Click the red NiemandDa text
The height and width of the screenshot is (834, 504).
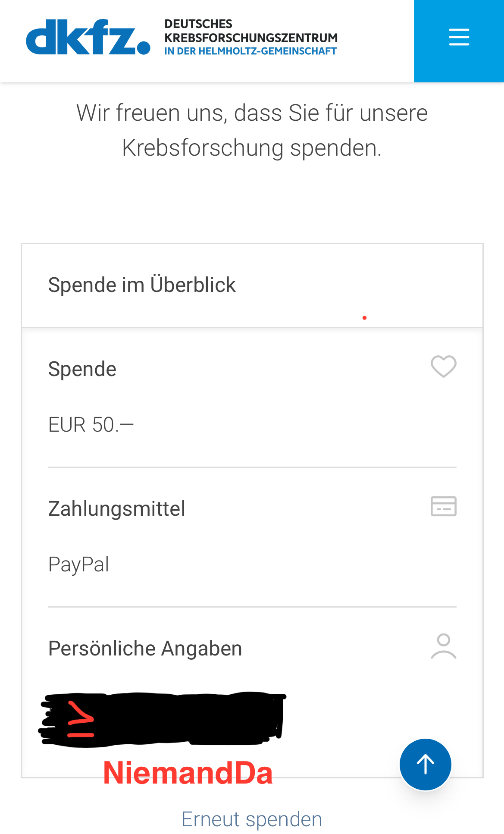point(188,773)
